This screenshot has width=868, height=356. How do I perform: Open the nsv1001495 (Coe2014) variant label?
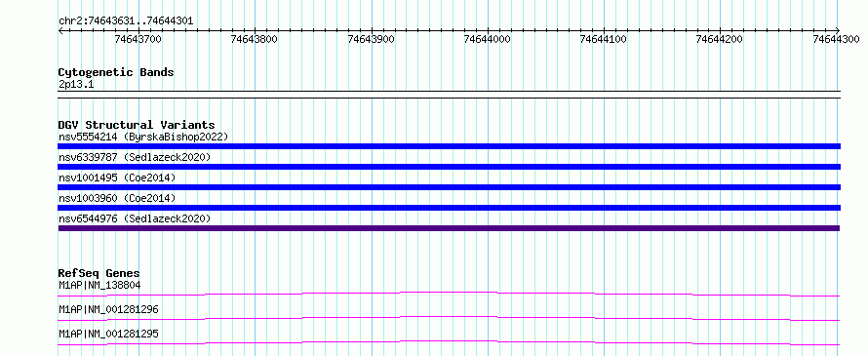point(117,178)
